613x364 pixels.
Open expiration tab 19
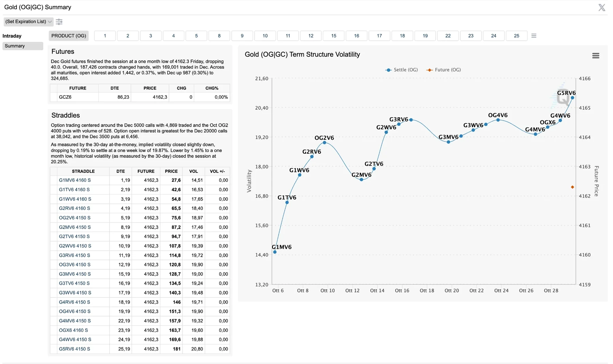tap(425, 36)
